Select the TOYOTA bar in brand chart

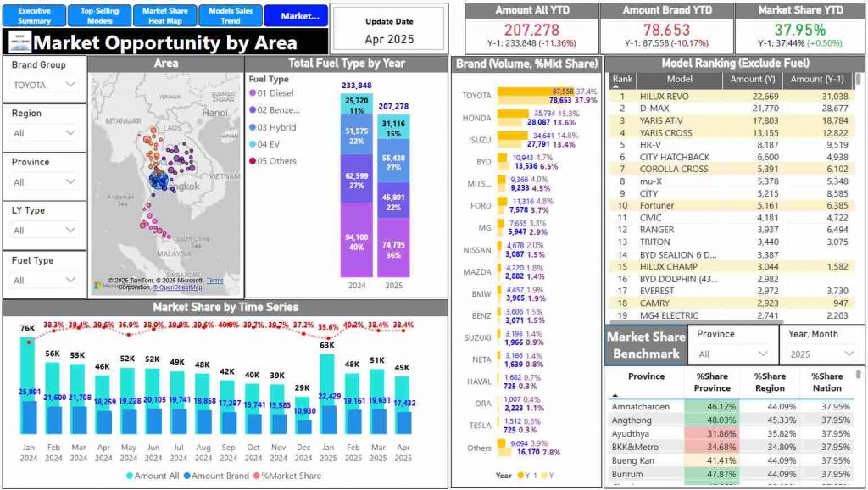[x=536, y=91]
